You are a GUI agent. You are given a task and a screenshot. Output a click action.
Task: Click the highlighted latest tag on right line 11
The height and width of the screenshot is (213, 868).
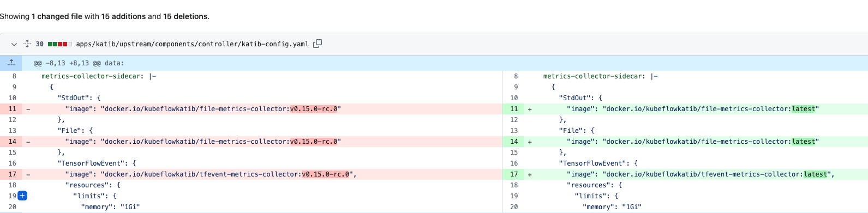pyautogui.click(x=804, y=109)
